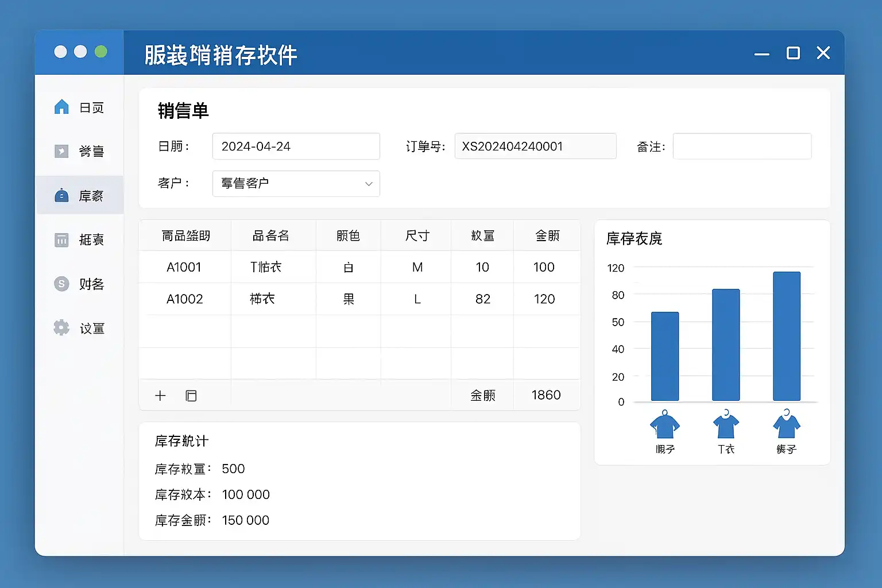Click the chevron arrow in customer field
The image size is (882, 588).
(369, 184)
